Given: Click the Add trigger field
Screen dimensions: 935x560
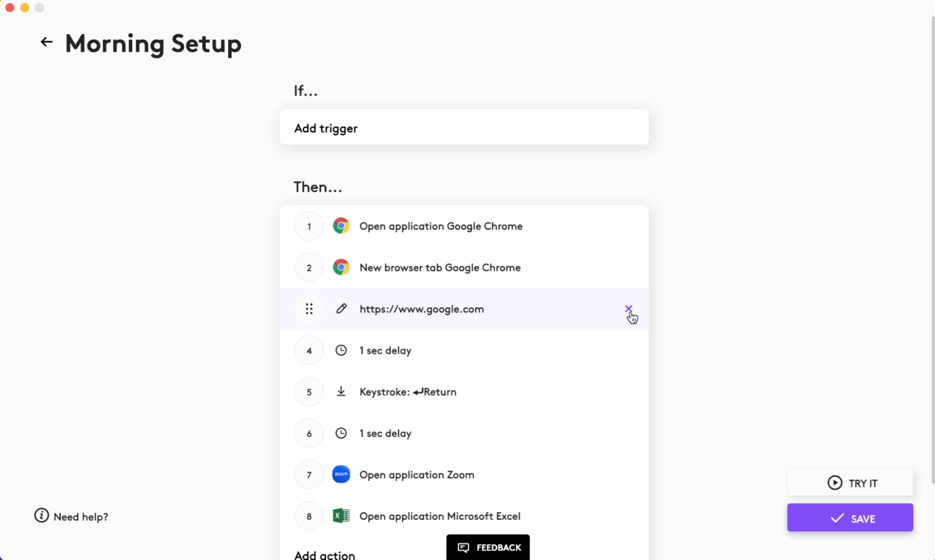Looking at the screenshot, I should point(464,128).
